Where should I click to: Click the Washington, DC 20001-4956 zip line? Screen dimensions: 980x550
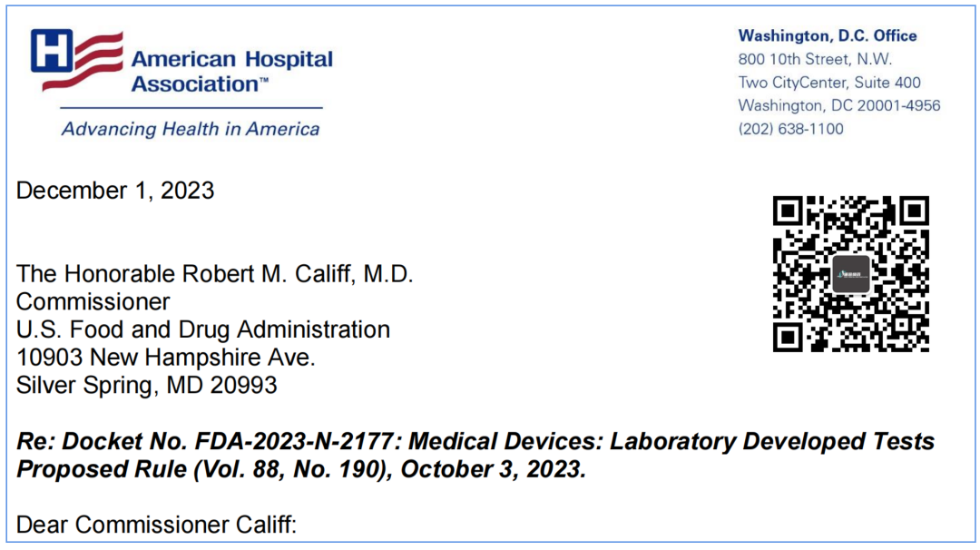click(x=838, y=105)
